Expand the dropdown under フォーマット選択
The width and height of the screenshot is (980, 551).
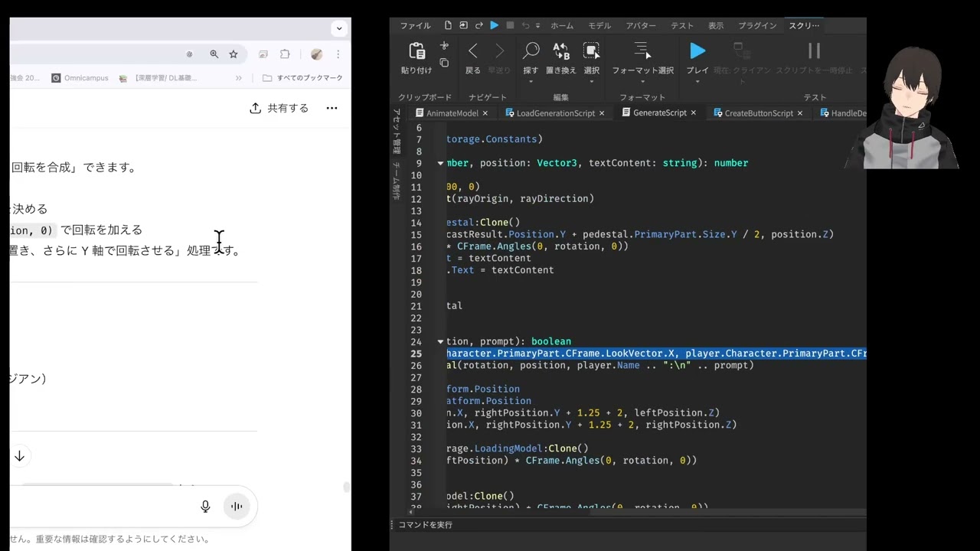coord(642,82)
